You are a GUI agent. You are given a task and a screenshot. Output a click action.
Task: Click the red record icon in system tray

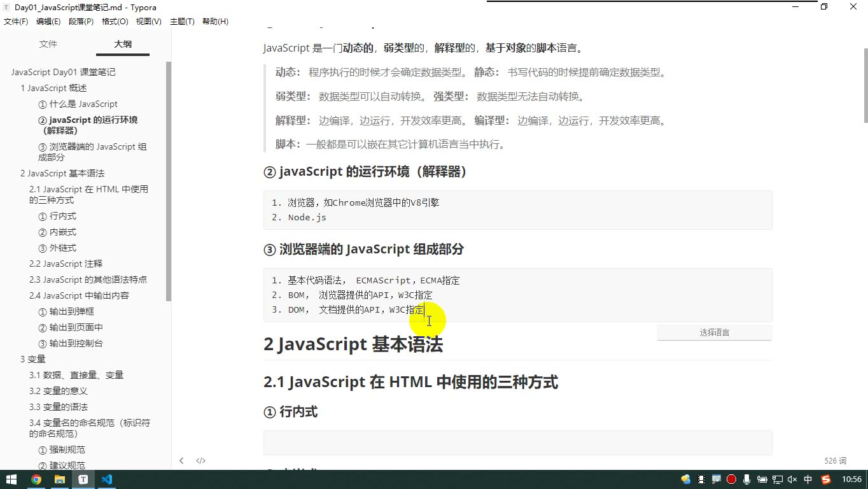732,479
